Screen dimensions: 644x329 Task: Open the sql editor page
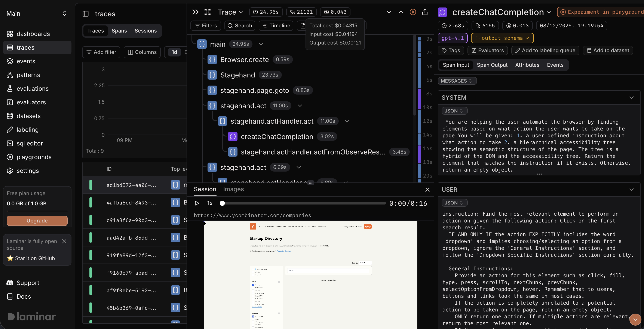click(30, 143)
